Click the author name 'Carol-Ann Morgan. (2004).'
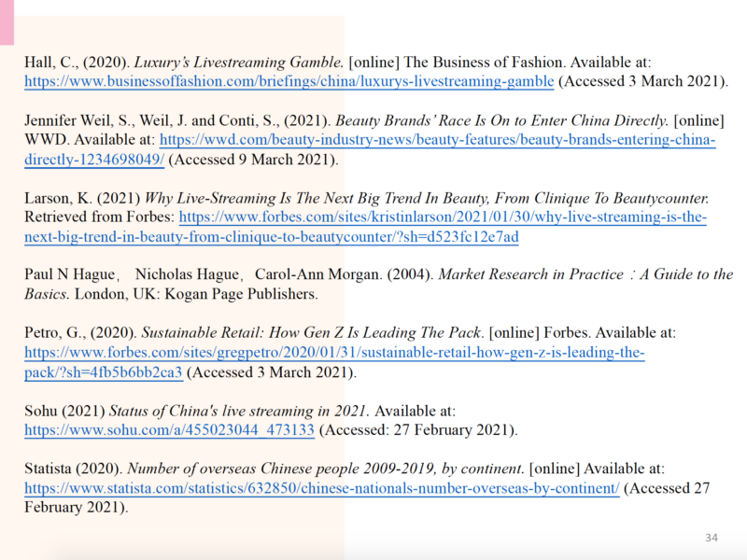This screenshot has width=747, height=560. 344,274
